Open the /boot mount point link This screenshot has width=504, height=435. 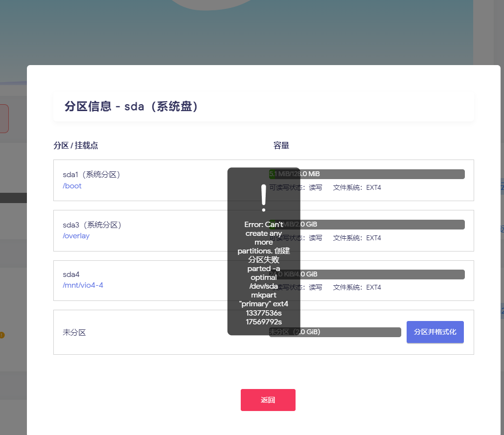[x=72, y=186]
